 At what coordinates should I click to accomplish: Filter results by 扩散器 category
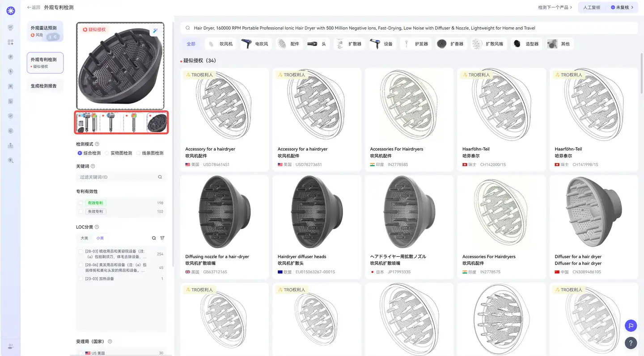click(x=349, y=44)
